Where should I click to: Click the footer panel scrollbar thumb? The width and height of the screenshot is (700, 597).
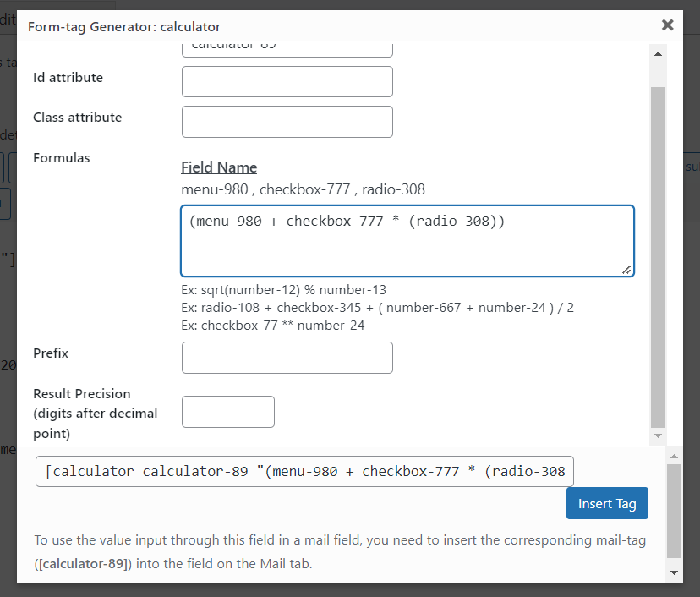[674, 512]
